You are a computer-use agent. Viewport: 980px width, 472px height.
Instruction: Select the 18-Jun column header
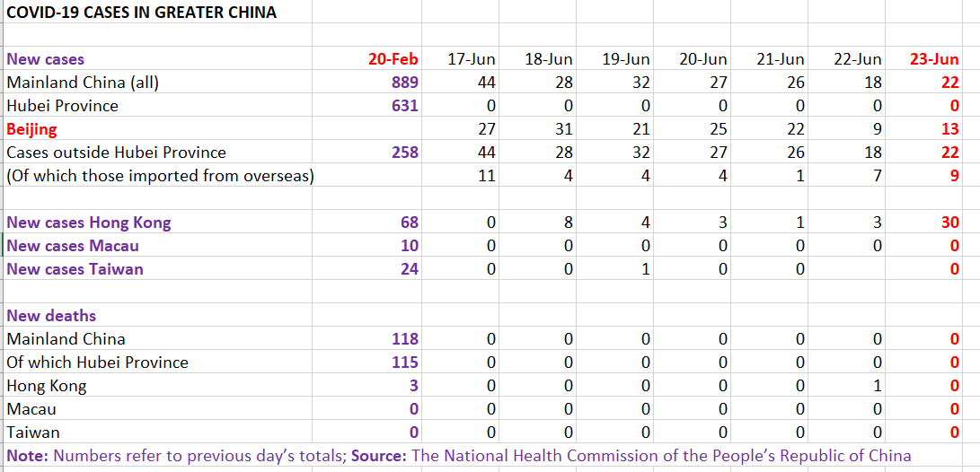coord(549,59)
